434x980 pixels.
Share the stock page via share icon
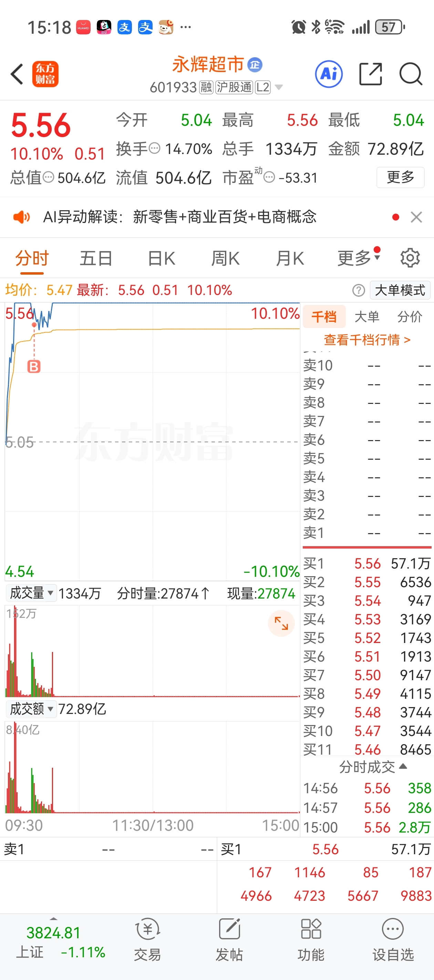pos(371,74)
